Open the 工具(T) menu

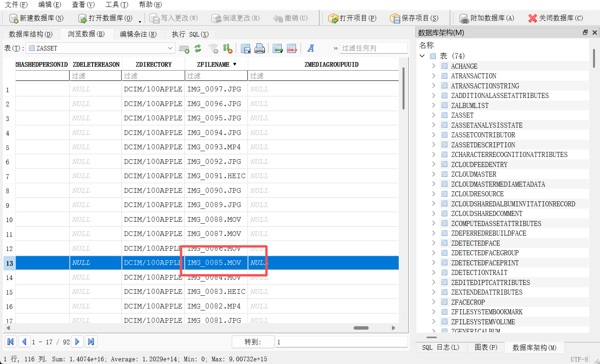pos(117,5)
